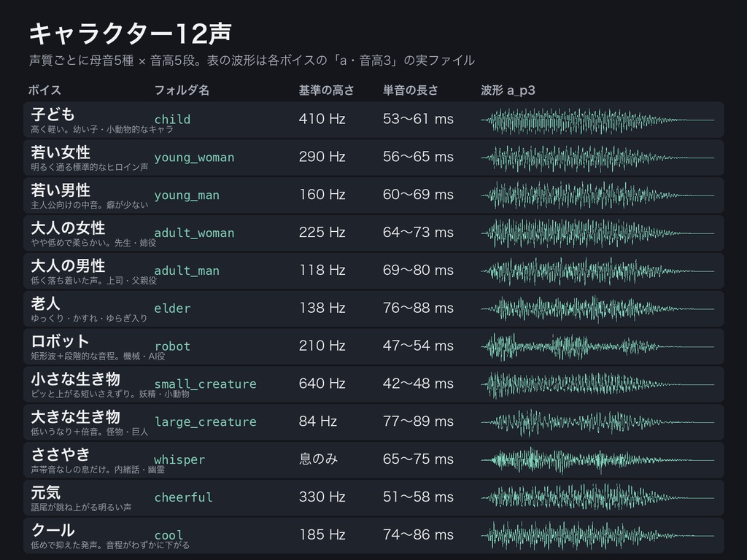Viewport: 747px width, 560px height.
Task: Select the 大人の女性 voice name
Action: click(68, 227)
